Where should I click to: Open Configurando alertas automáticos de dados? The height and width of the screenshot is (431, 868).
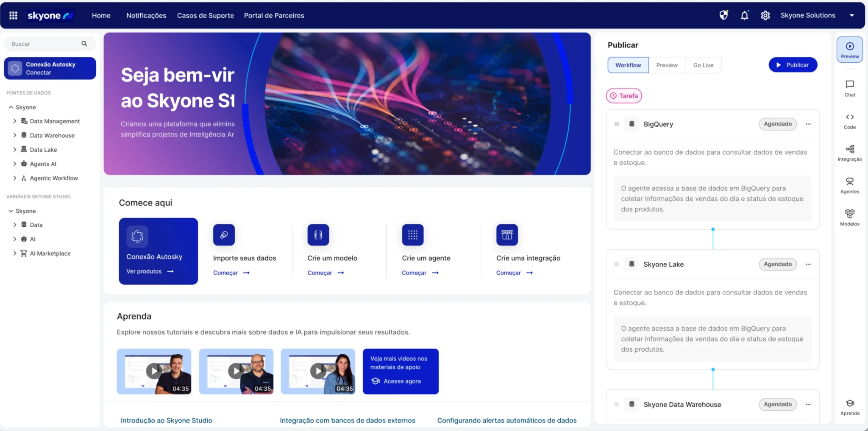coord(507,420)
